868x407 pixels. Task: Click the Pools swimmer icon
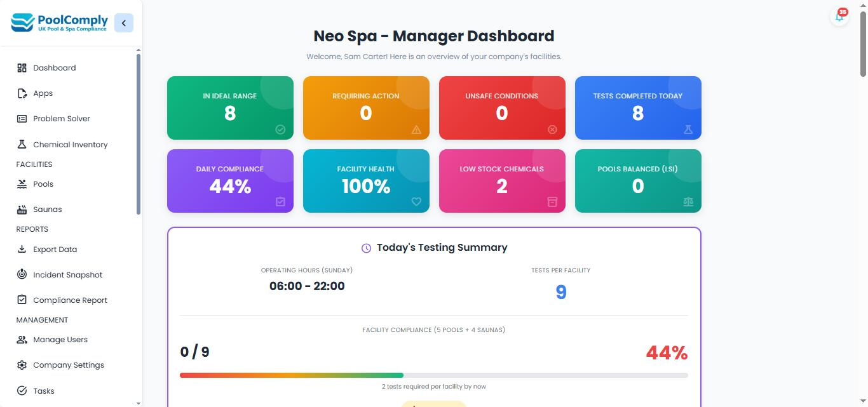pos(22,184)
